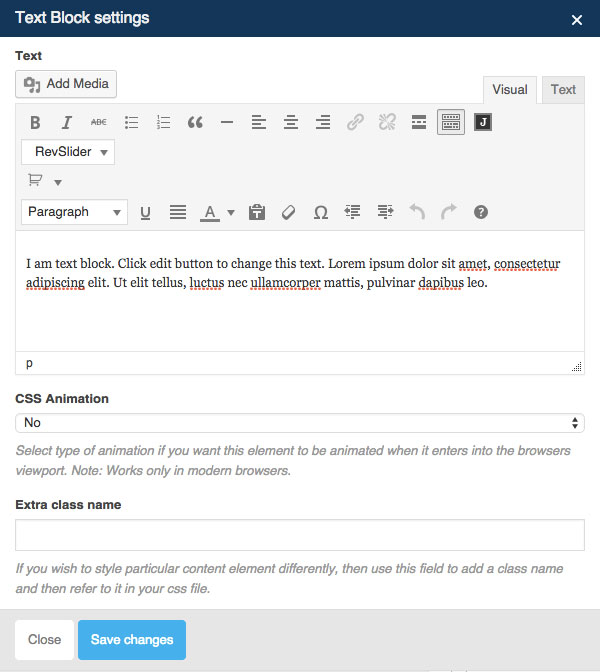Click the Close button
Screen dimensions: 600x672
point(45,640)
